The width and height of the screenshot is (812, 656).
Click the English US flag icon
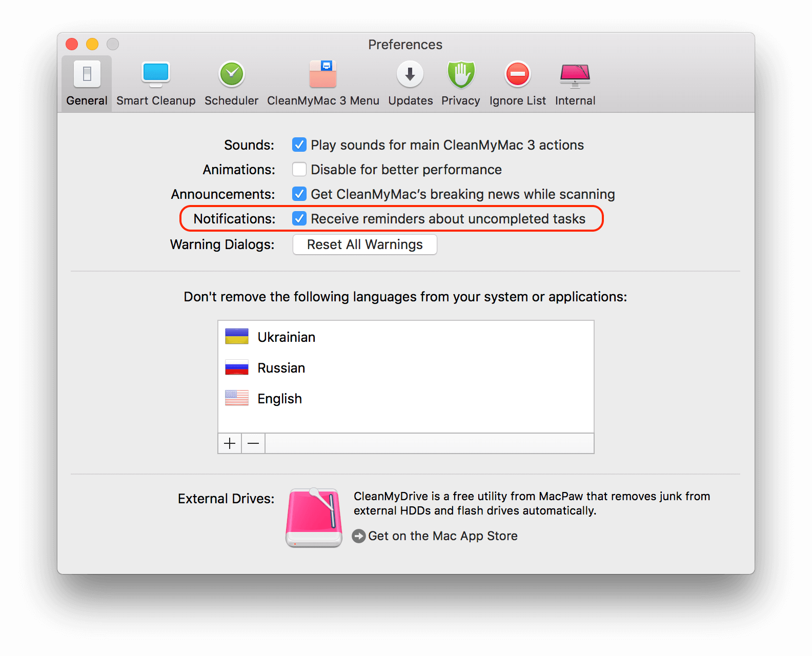tap(237, 398)
